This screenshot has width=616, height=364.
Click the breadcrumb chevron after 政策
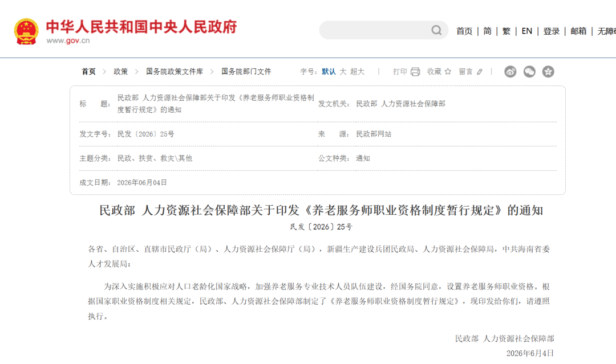tap(137, 71)
